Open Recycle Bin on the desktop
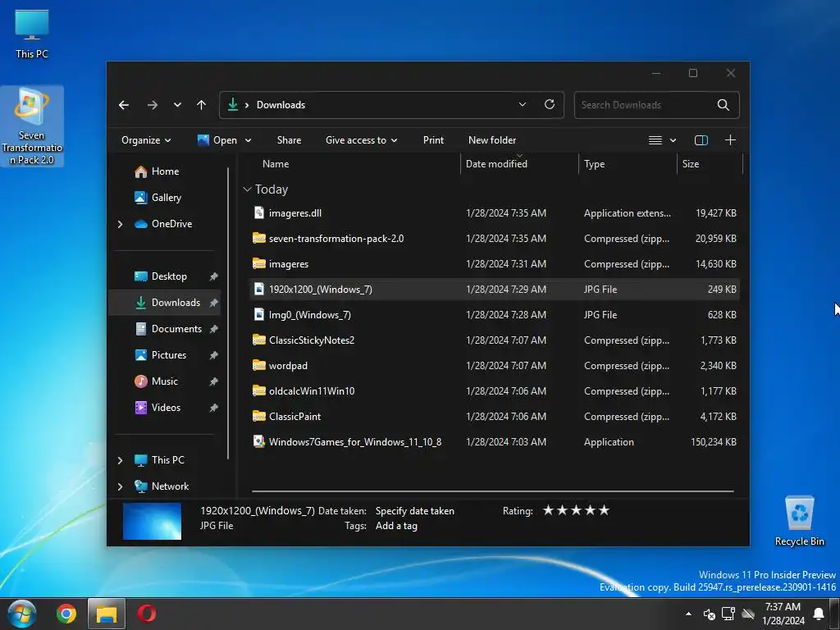The height and width of the screenshot is (630, 840). [x=799, y=521]
